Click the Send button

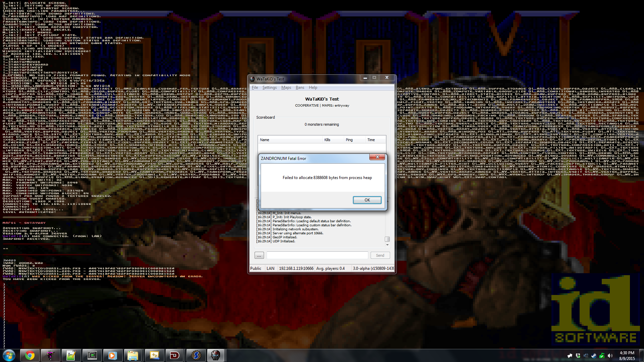[380, 255]
